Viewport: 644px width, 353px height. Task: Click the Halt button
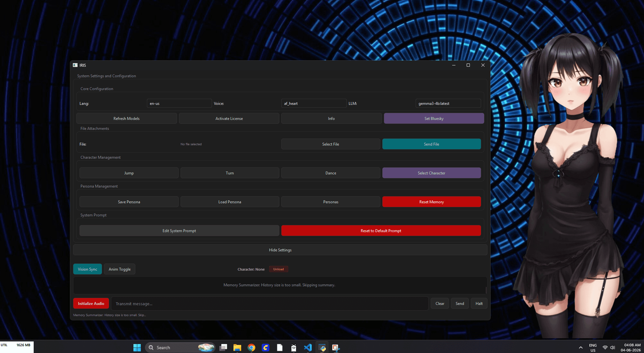[x=479, y=303]
